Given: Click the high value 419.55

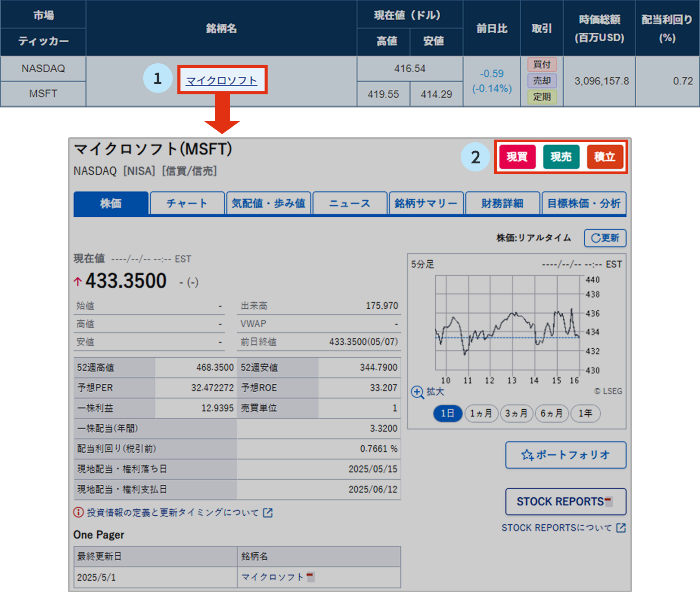Looking at the screenshot, I should 383,94.
